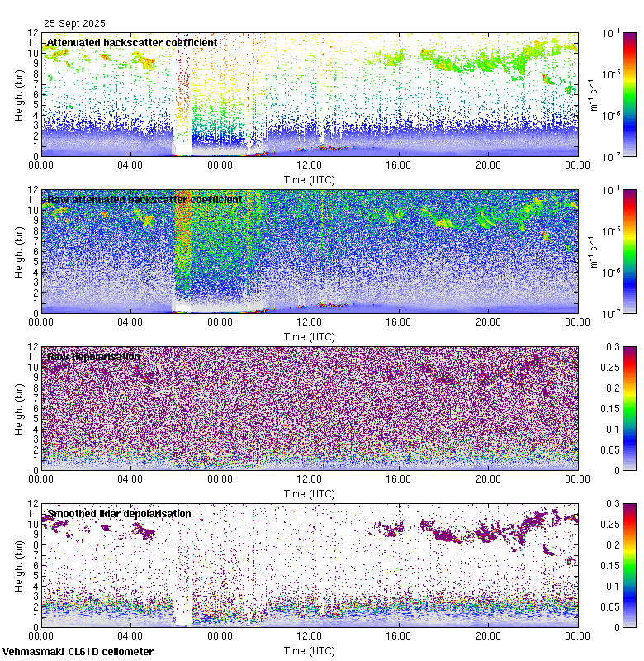Click the 'Raw attenuated backscatter coefficient' plot title
The height and width of the screenshot is (661, 644).
pyautogui.click(x=144, y=199)
